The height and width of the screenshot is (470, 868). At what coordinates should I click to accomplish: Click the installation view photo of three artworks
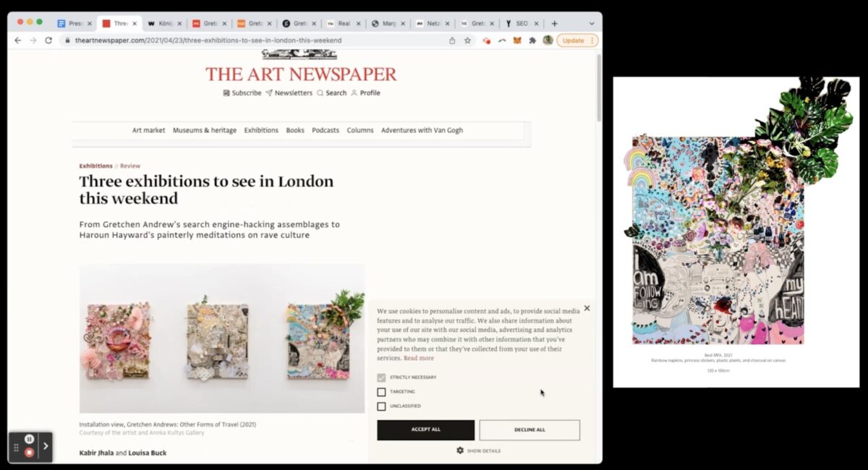tap(222, 338)
